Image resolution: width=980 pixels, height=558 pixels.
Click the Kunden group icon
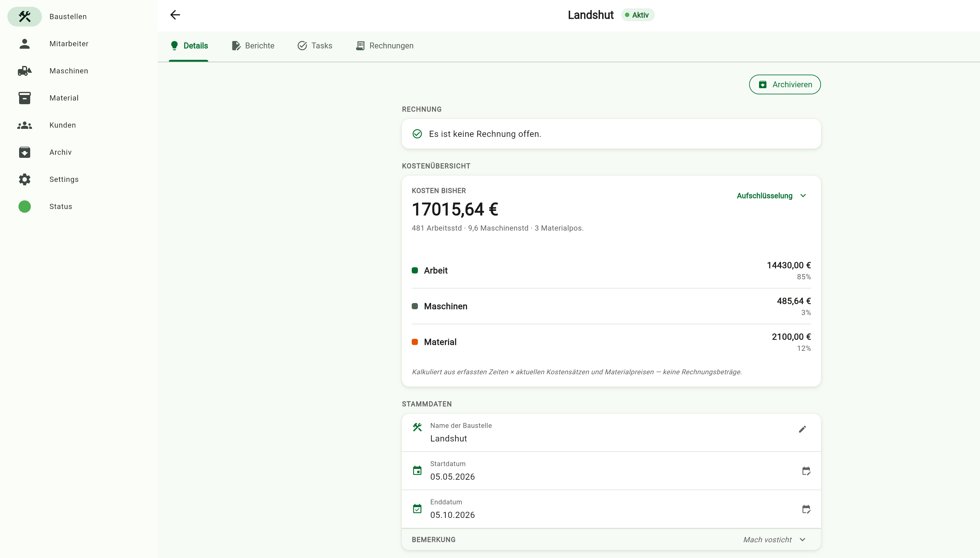[x=25, y=125]
